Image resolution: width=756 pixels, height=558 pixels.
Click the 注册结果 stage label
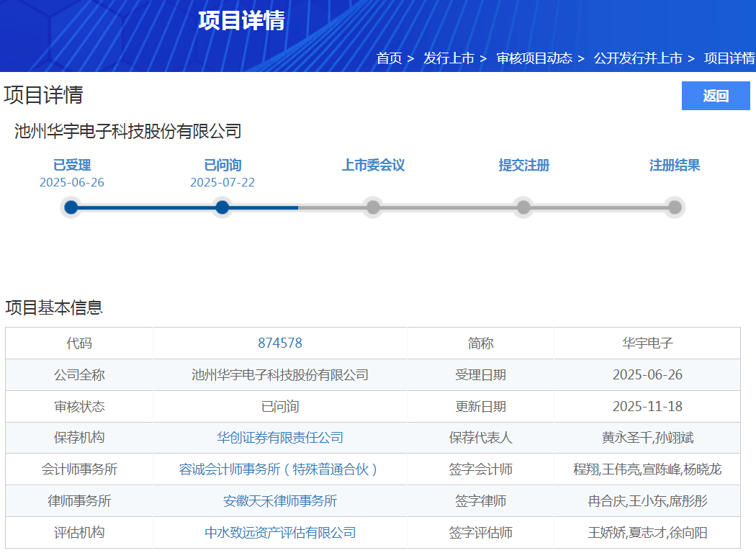coord(675,166)
